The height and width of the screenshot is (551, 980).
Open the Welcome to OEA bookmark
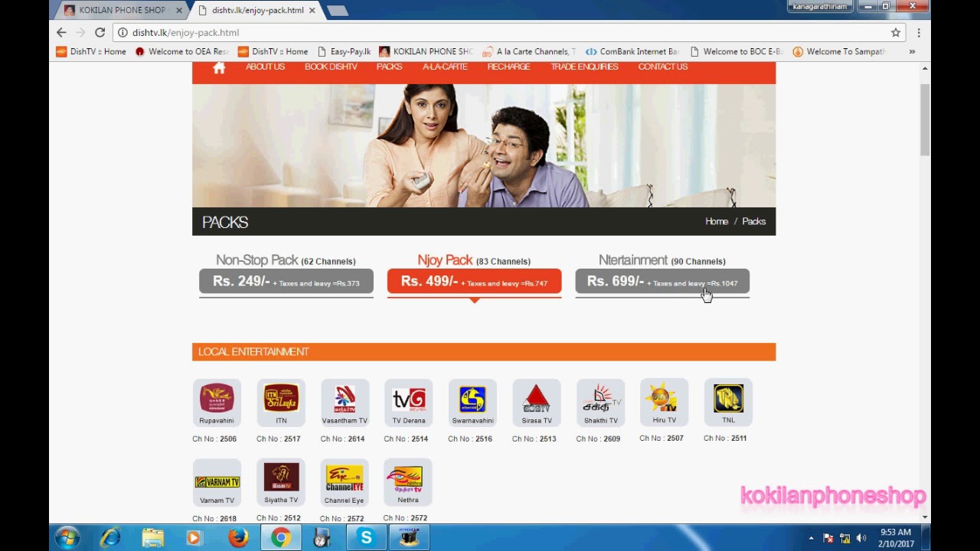click(182, 51)
